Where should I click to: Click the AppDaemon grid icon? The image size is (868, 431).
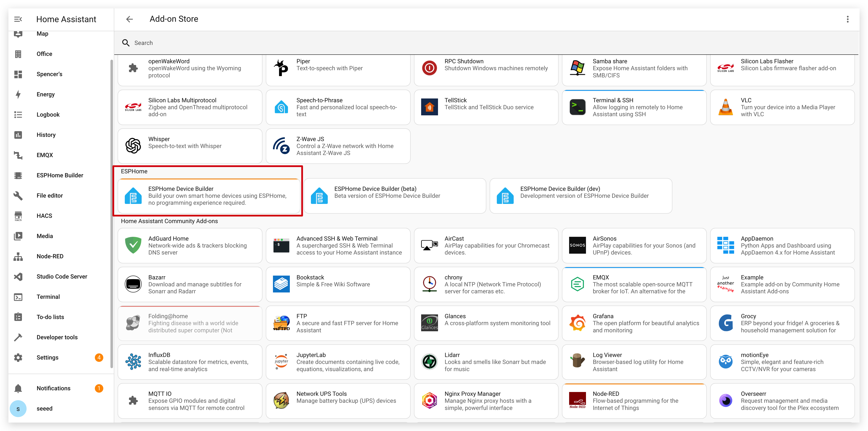coord(726,245)
